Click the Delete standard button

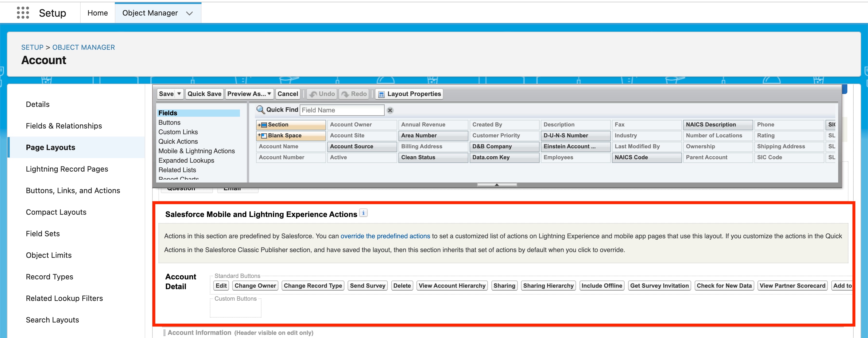coord(402,286)
